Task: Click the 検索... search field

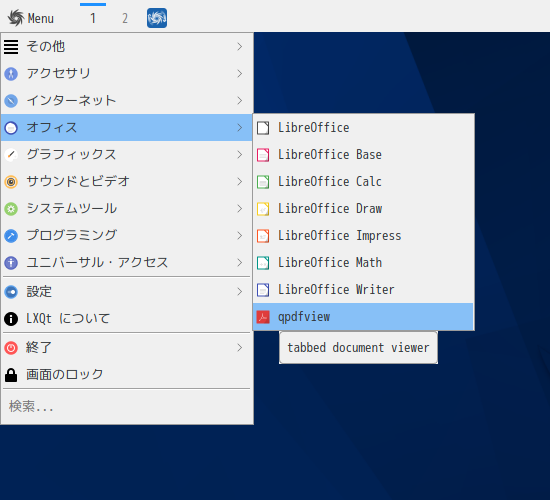Action: pyautogui.click(x=127, y=406)
